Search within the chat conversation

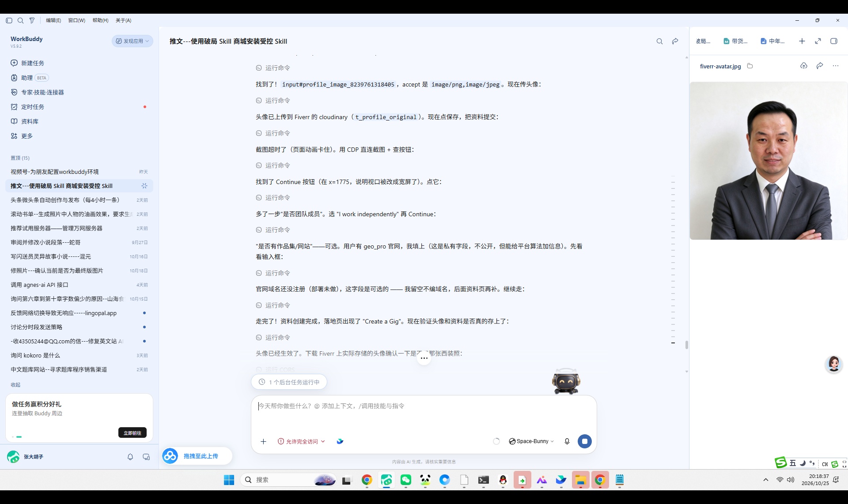tap(659, 41)
